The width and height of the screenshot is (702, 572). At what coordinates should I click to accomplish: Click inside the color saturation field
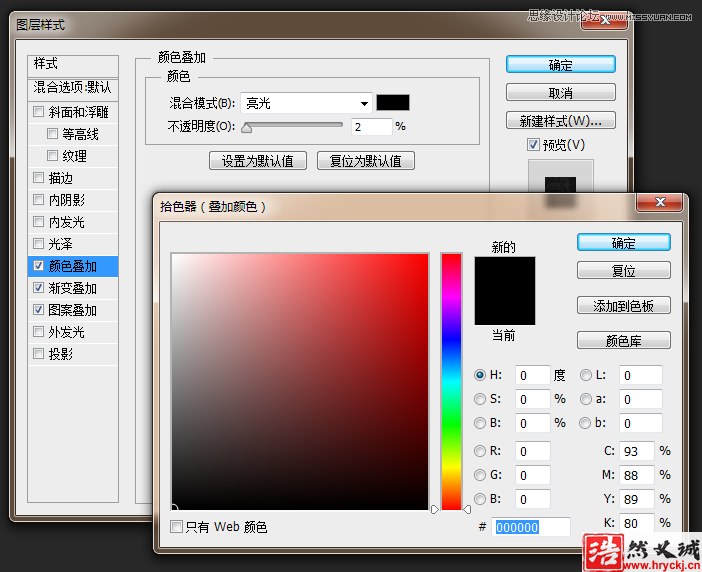(x=300, y=381)
